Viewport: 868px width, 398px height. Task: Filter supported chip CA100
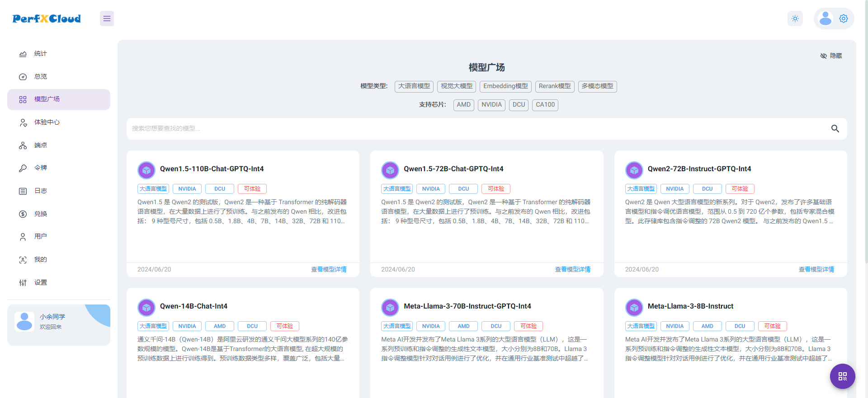click(545, 105)
